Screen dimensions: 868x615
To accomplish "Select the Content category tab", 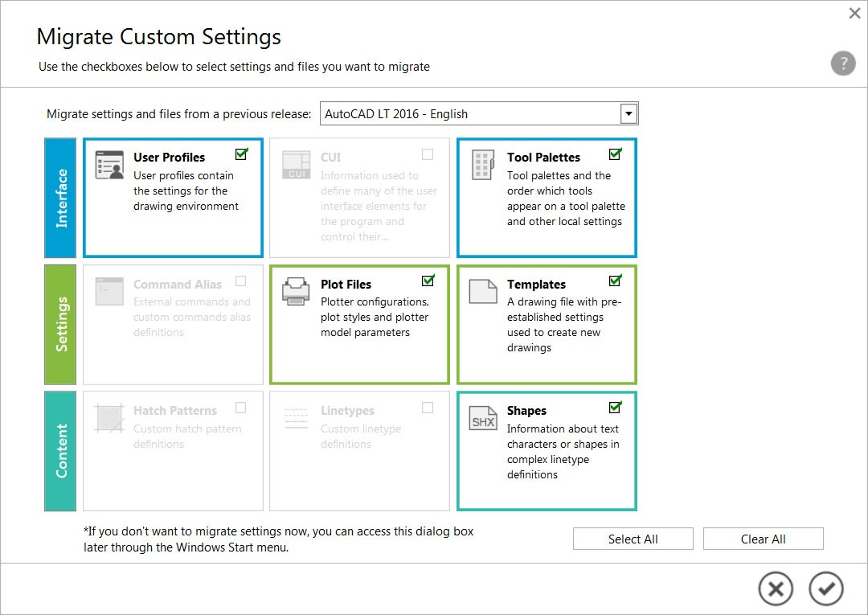I will coord(60,451).
